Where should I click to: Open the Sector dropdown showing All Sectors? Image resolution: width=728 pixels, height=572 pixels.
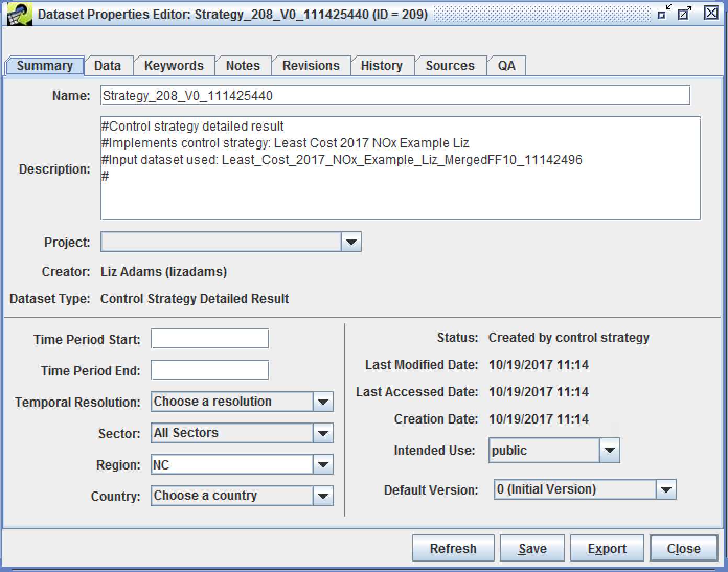242,433
